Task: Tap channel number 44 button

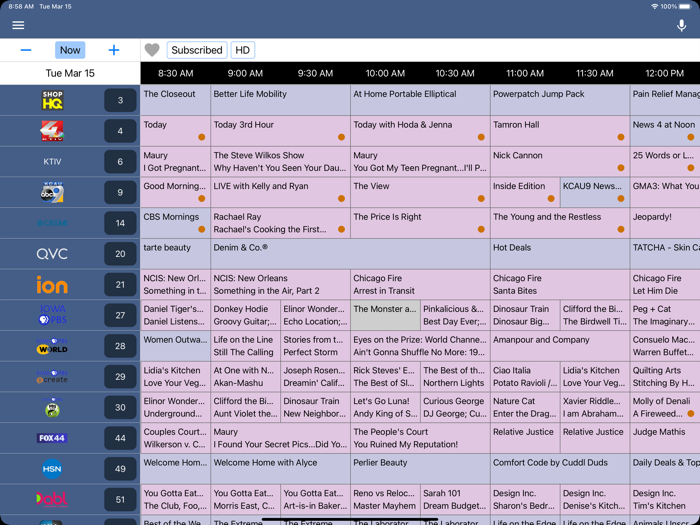Action: tap(120, 438)
